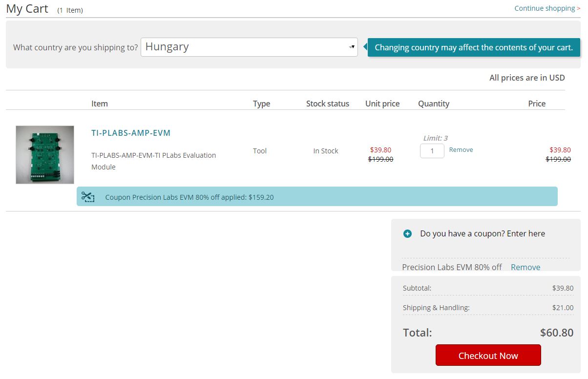Screen dimensions: 588x379
Task: Open the TI-PLABS-AMP-EVM product link
Action: [x=131, y=133]
